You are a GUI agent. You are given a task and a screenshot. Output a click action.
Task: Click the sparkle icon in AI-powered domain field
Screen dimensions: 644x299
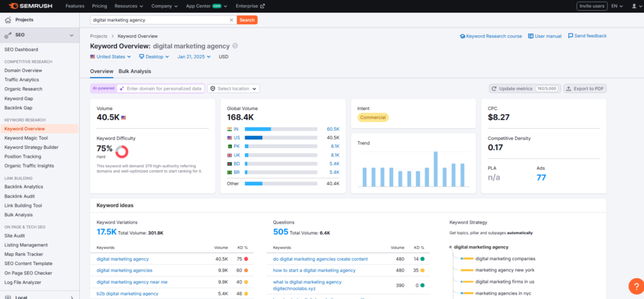pyautogui.click(x=122, y=89)
